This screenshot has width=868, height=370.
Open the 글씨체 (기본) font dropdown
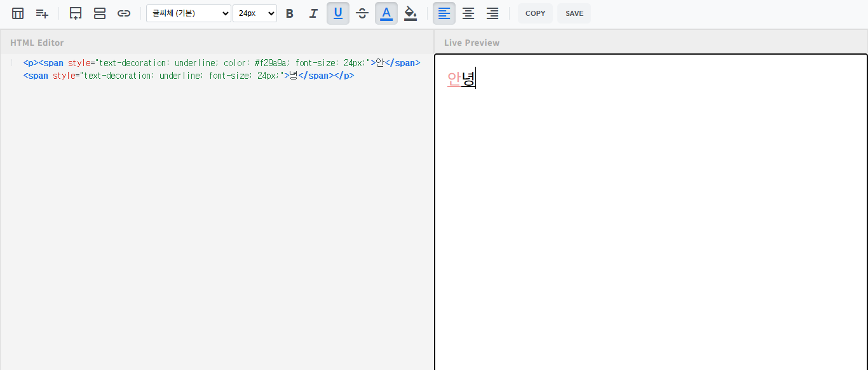[x=189, y=13]
